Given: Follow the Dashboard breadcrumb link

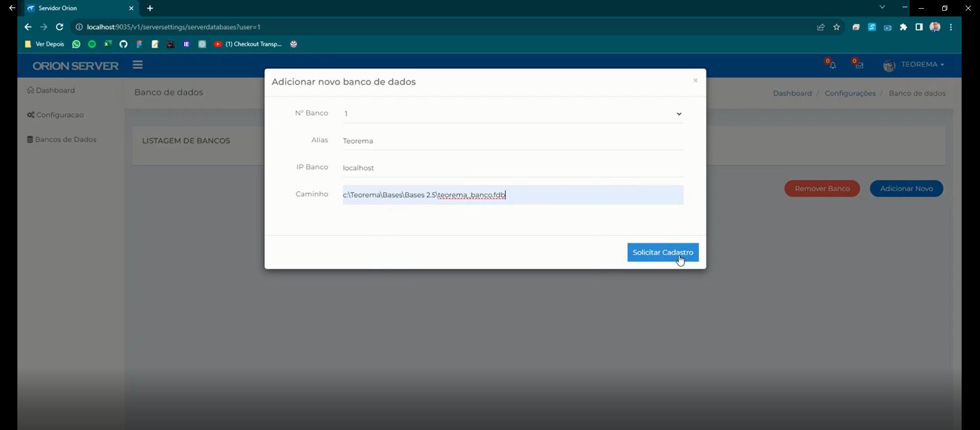Looking at the screenshot, I should (792, 93).
